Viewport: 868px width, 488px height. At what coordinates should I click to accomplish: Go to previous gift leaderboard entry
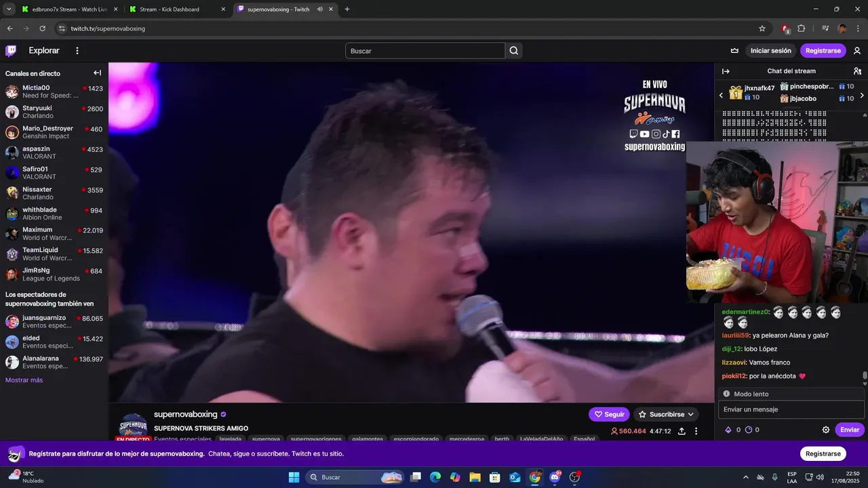point(721,96)
